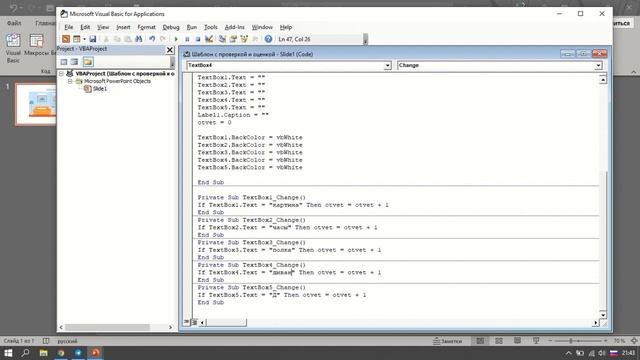Open the Help menu
The width and height of the screenshot is (640, 360).
[286, 27]
